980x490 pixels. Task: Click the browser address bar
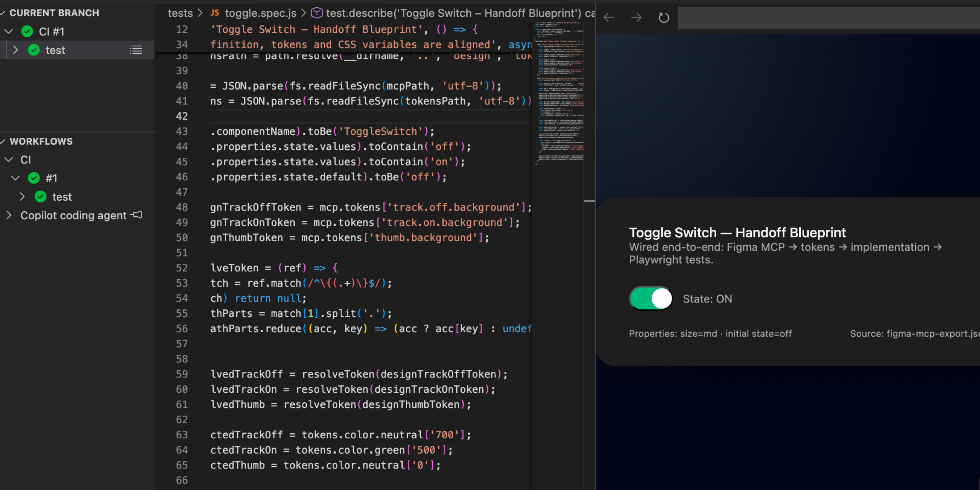click(829, 18)
